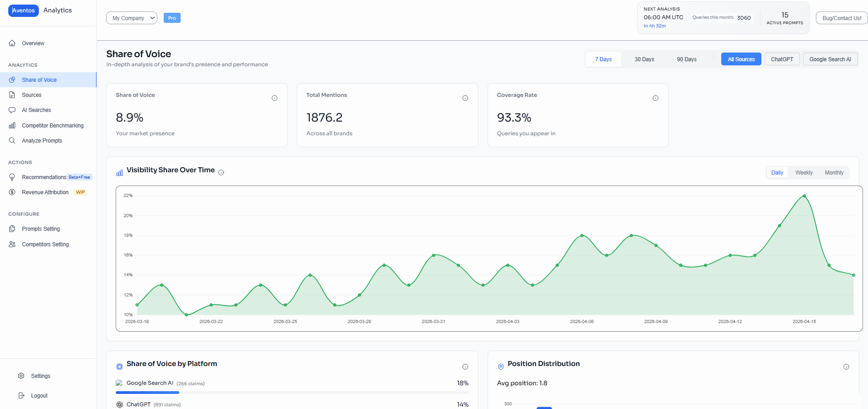Open the My Company dropdown

(x=132, y=18)
